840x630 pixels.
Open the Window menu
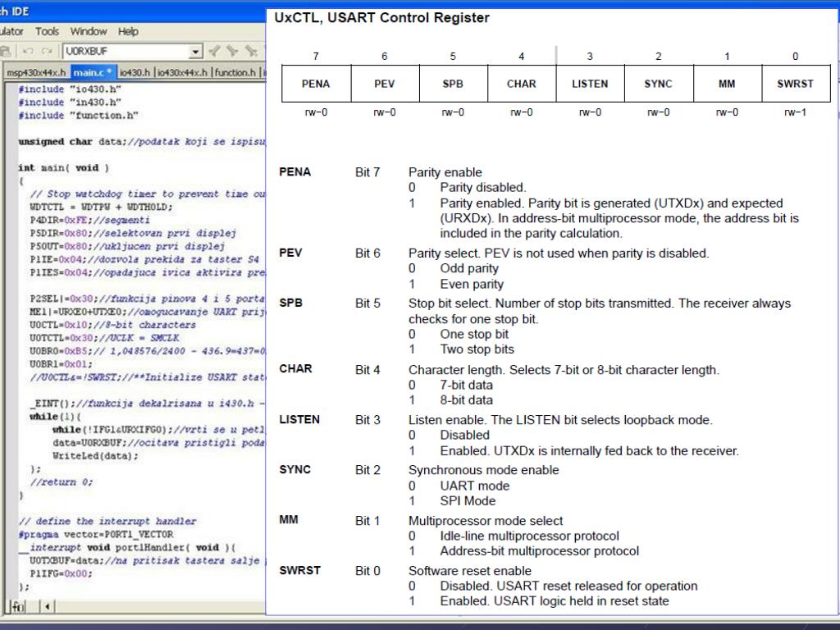coord(89,32)
